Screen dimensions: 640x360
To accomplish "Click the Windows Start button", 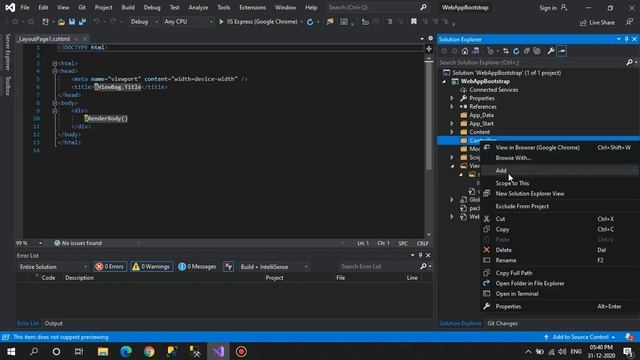I will point(11,351).
